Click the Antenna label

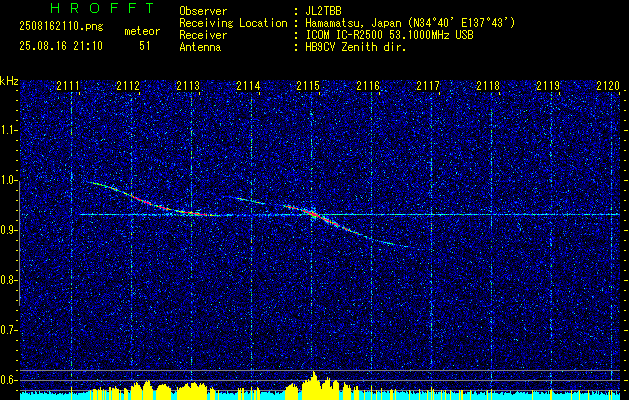click(x=200, y=47)
